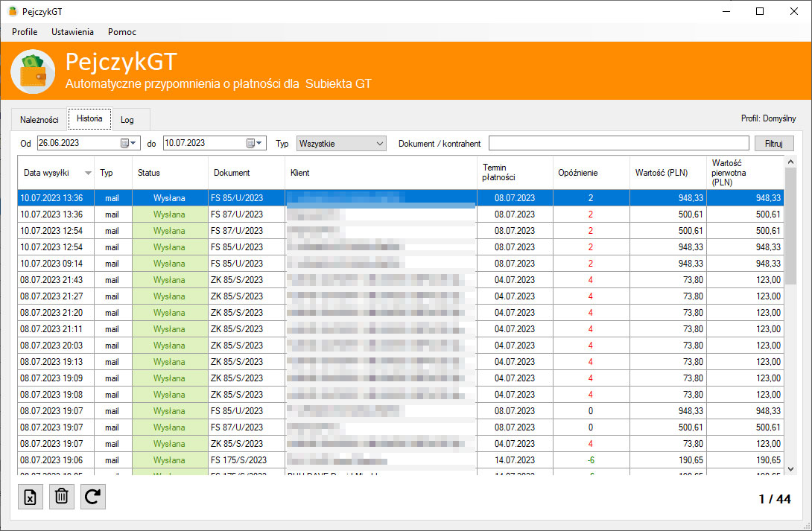Click the PejczykGT wallet logo
This screenshot has width=812, height=531.
[x=33, y=71]
